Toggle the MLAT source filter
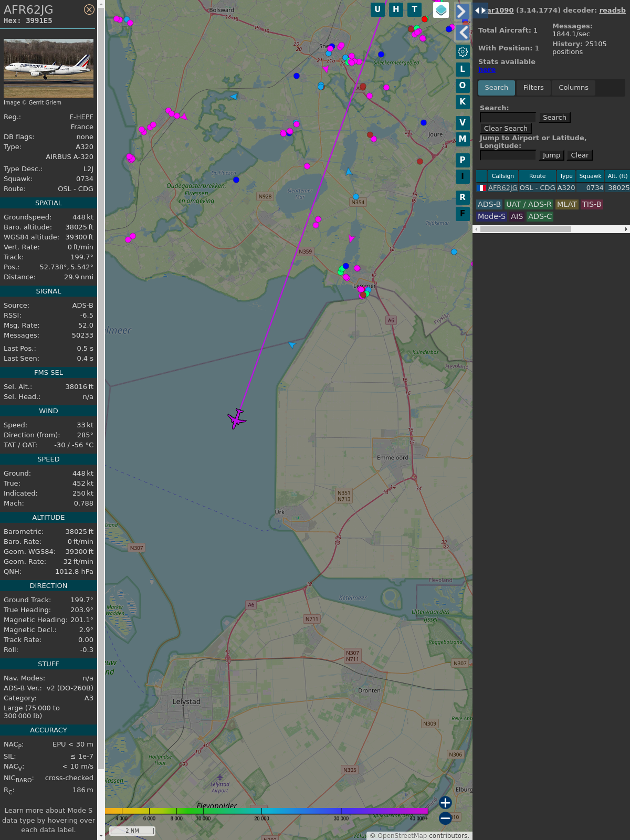Screen dimensions: 630x840 tap(566, 205)
